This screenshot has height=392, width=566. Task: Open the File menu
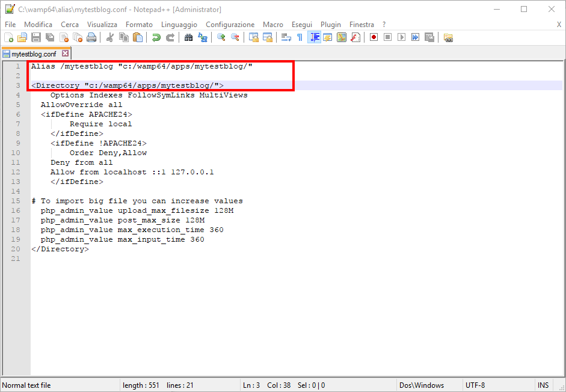(10, 25)
